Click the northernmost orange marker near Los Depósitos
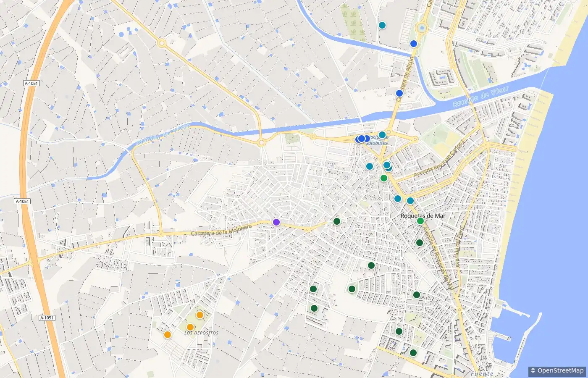Screen dimensions: 588x378 (200, 315)
